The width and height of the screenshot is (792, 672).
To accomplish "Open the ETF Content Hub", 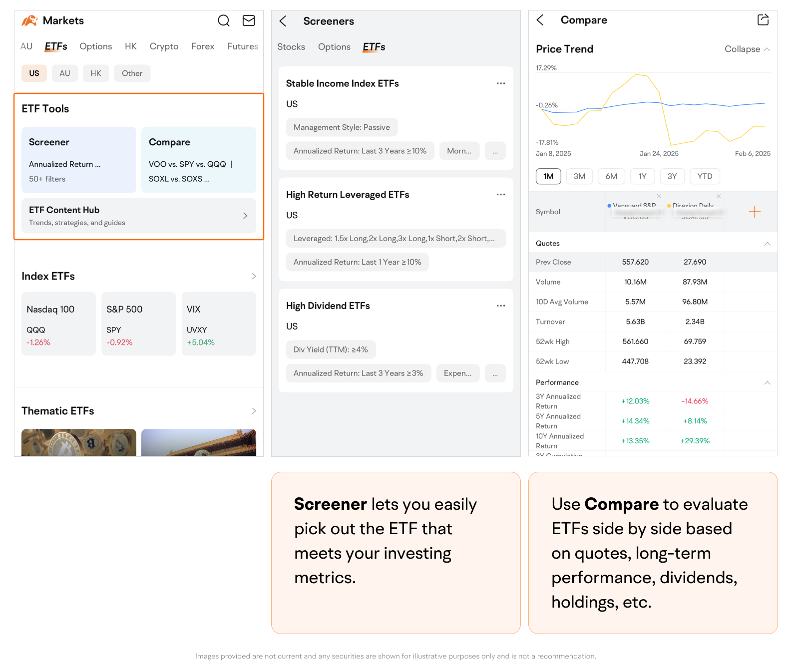I will coord(138,216).
